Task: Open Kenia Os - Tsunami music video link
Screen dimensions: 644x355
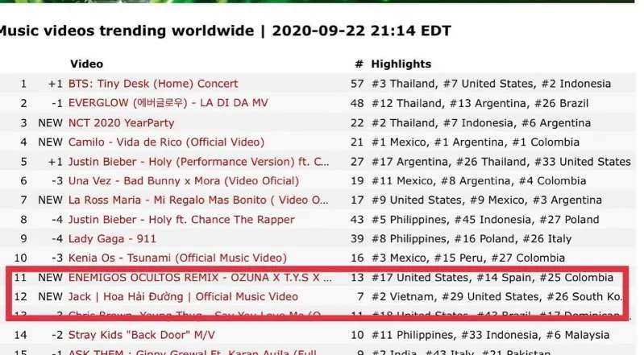Action: pyautogui.click(x=177, y=258)
